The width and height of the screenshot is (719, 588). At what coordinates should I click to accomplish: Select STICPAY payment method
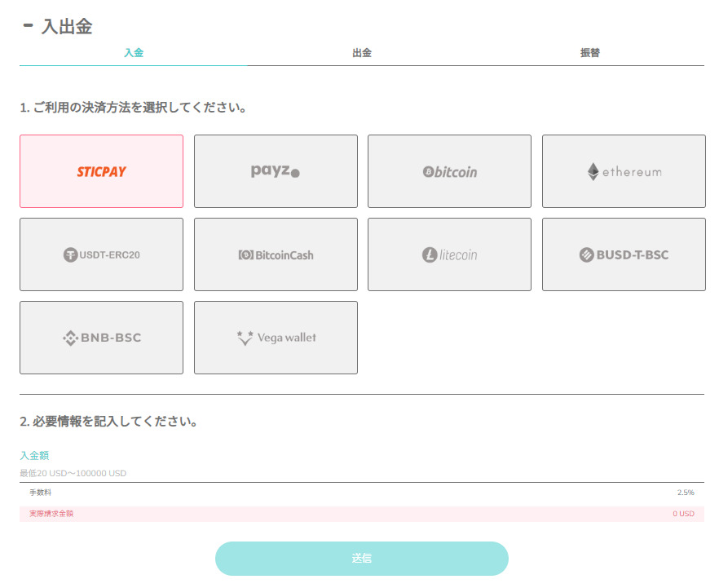(x=101, y=171)
